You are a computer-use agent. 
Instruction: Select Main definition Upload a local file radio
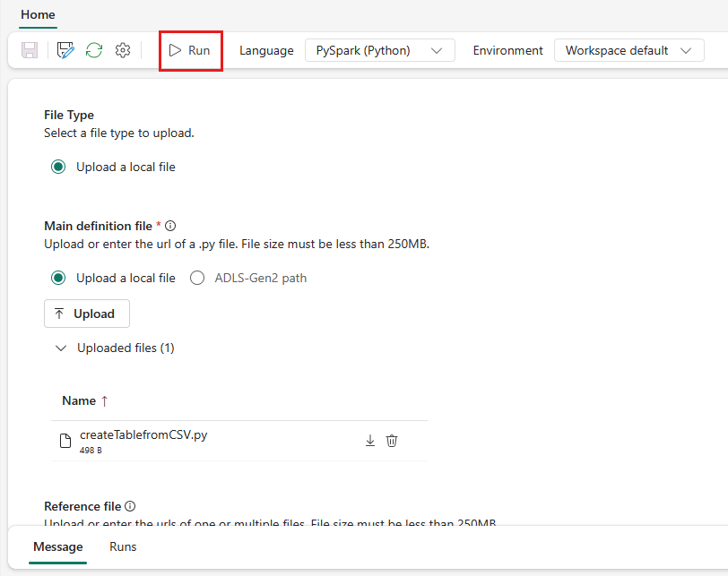click(x=58, y=278)
